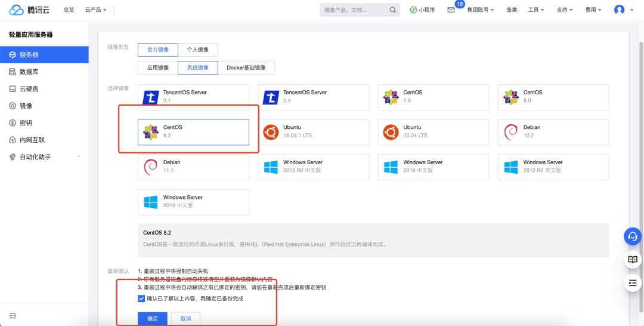This screenshot has height=326, width=644.
Task: Select the CentOS 8.0 image
Action: [553, 97]
